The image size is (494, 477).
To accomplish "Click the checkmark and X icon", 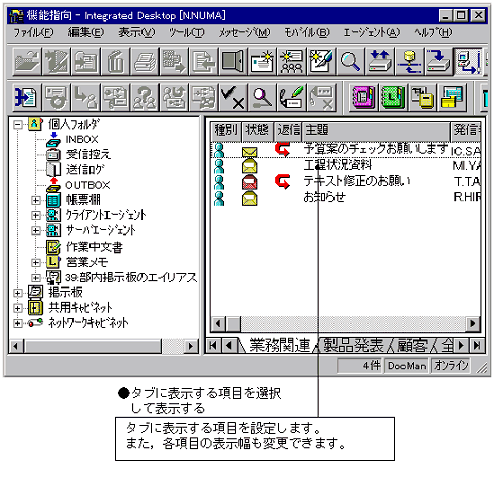I will (233, 97).
